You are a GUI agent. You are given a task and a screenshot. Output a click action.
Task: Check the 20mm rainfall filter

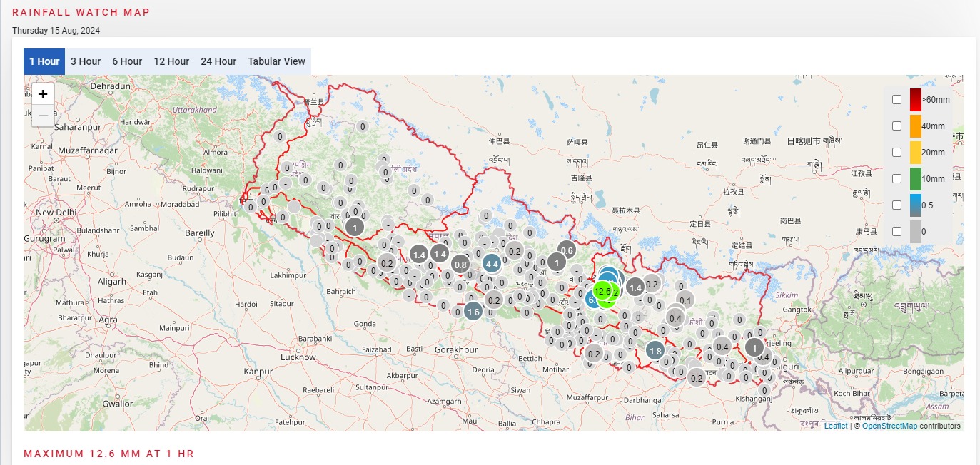[896, 153]
